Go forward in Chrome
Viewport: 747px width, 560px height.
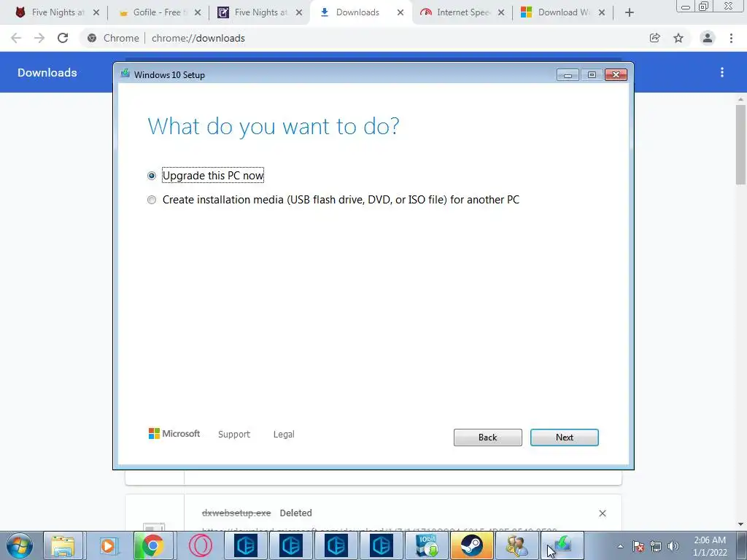39,38
